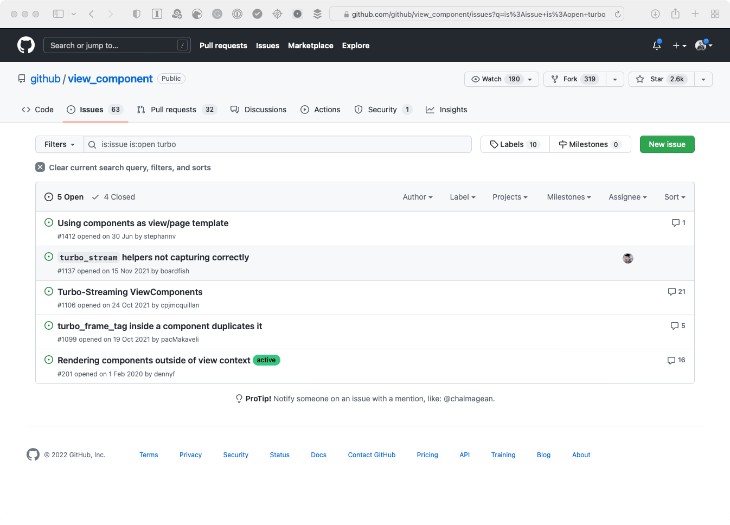
Task: Reload page with refresh icon
Action: pos(618,14)
